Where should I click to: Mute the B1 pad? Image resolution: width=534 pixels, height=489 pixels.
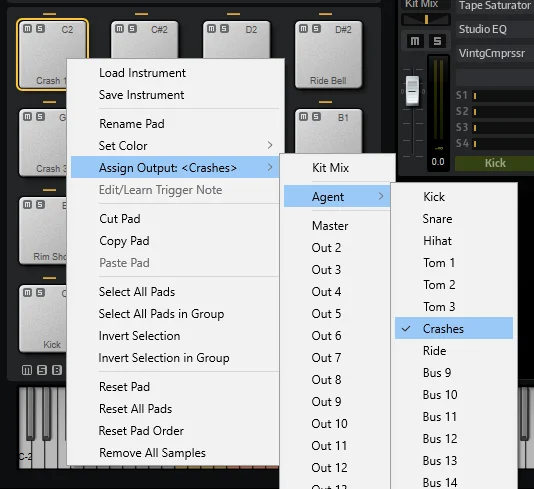[303, 117]
